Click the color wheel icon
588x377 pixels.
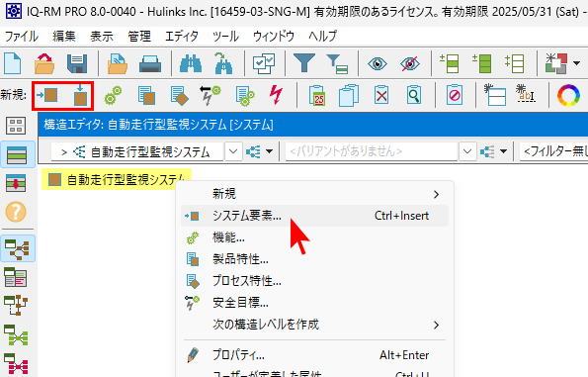(568, 95)
